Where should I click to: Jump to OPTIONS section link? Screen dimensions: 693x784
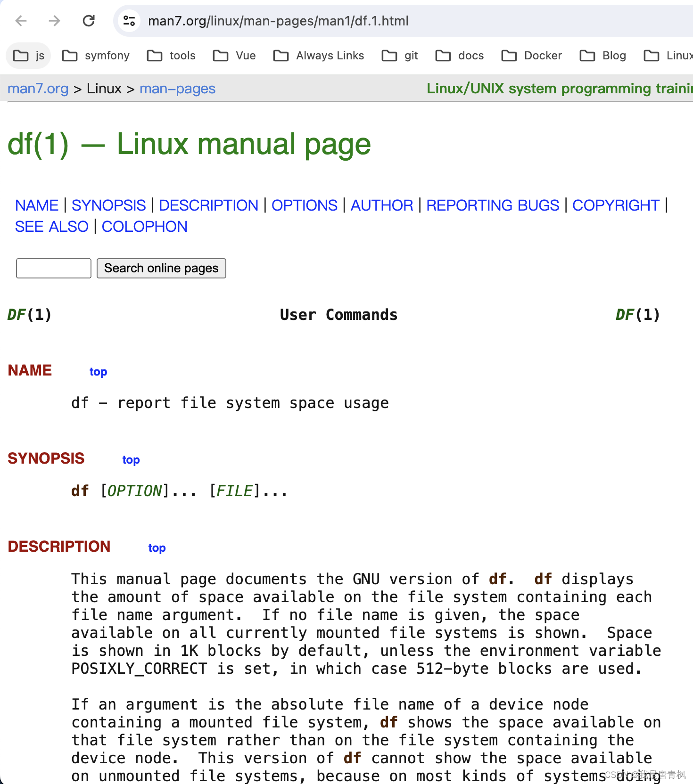(x=305, y=205)
